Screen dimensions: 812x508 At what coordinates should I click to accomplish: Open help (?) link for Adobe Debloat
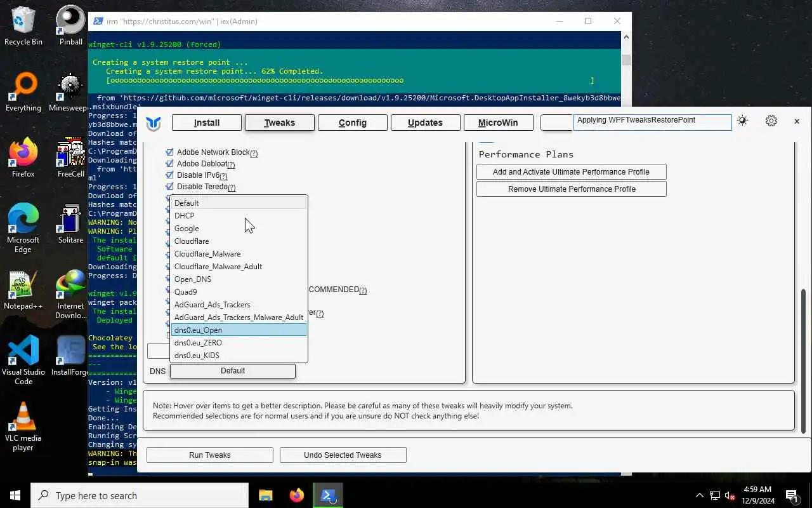click(x=231, y=165)
